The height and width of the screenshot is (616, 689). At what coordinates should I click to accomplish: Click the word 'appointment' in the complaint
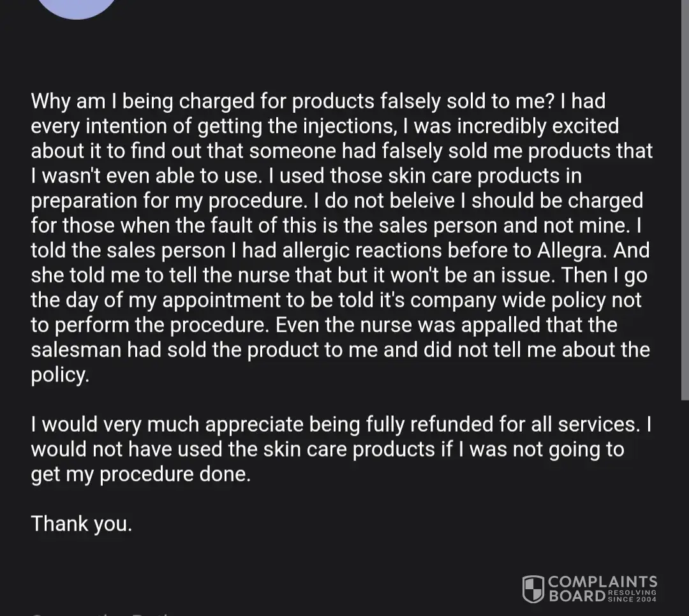pyautogui.click(x=249, y=300)
